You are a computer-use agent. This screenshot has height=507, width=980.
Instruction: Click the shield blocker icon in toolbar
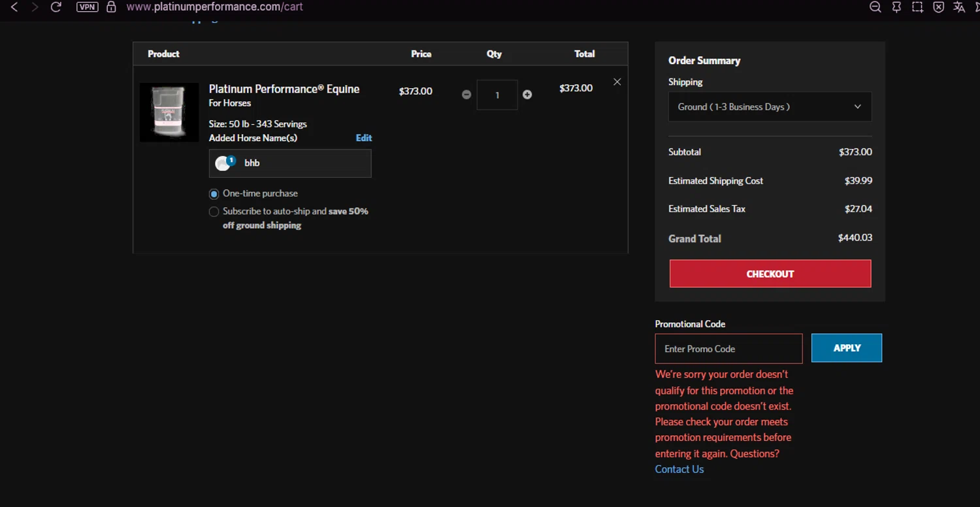[938, 7]
